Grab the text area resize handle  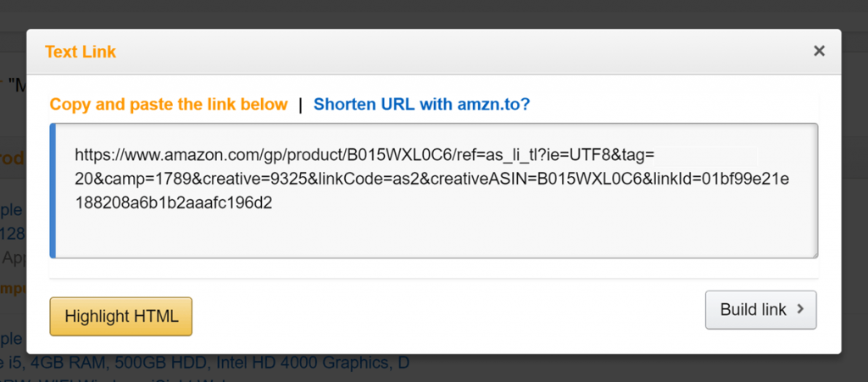tap(814, 253)
